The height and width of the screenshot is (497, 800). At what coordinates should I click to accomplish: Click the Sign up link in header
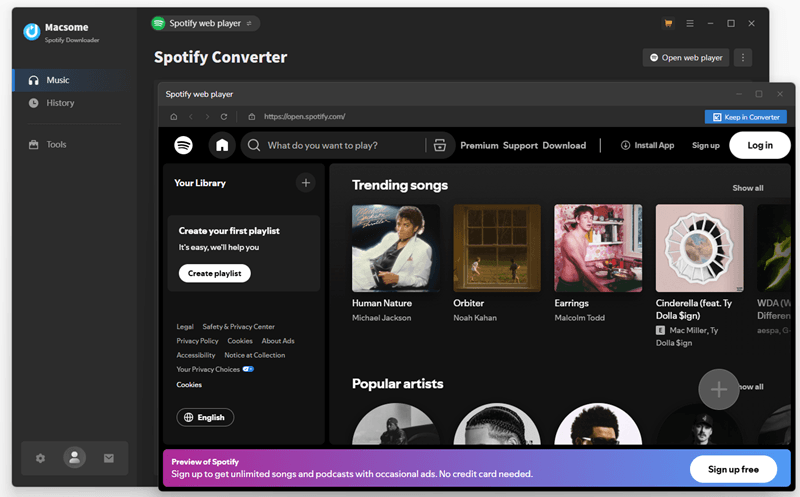click(706, 145)
